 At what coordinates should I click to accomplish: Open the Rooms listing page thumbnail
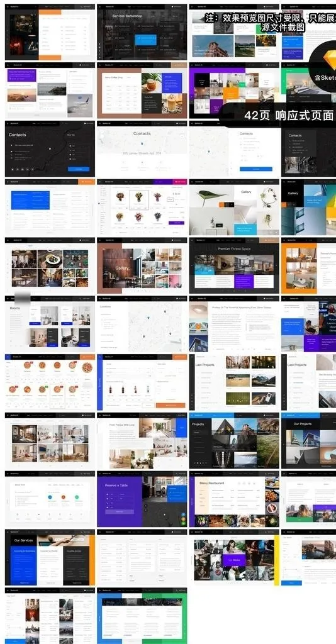[x=50, y=324]
